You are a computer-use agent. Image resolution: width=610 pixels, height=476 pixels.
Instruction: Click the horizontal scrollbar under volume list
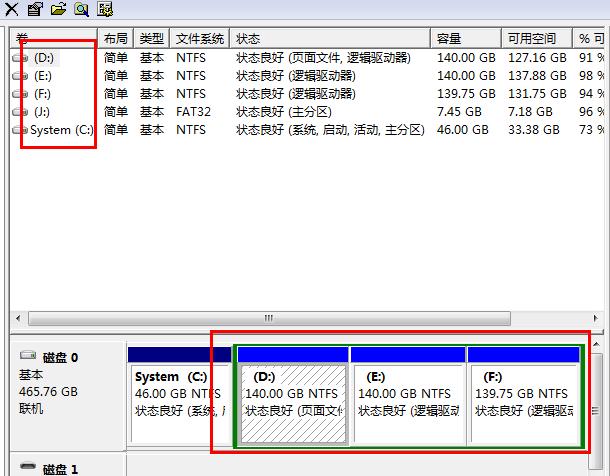(268, 318)
